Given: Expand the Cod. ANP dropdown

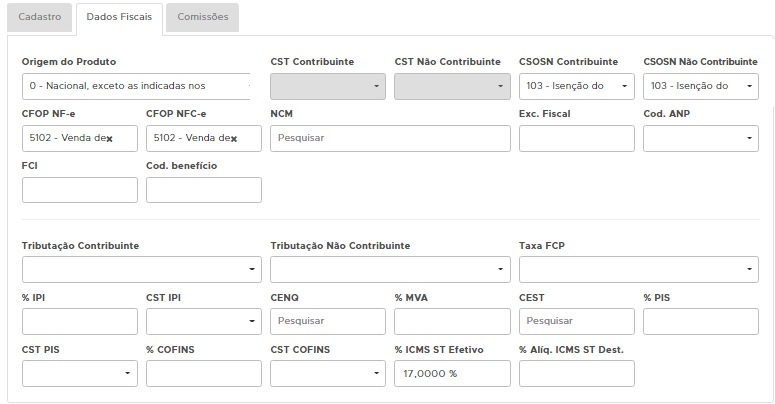Looking at the screenshot, I should tap(700, 138).
